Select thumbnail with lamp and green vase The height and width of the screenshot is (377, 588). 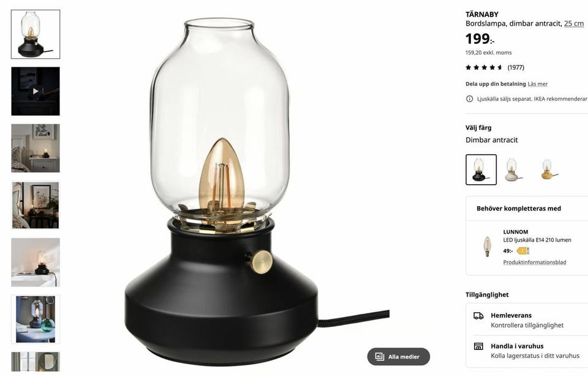tap(36, 319)
